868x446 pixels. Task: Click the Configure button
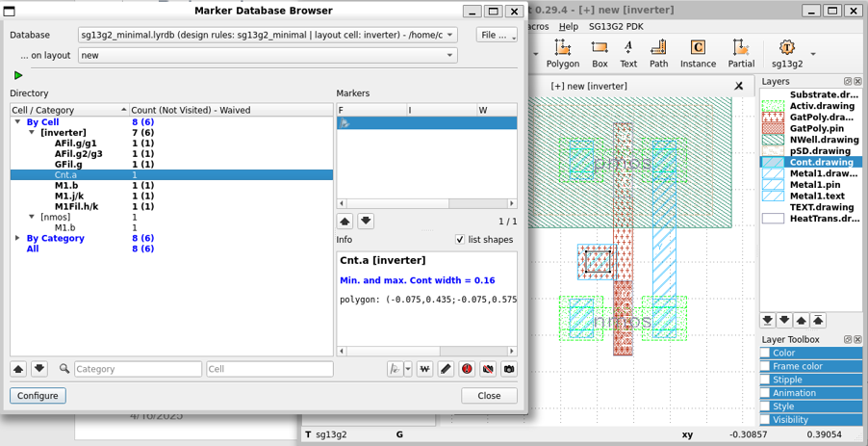click(x=38, y=396)
